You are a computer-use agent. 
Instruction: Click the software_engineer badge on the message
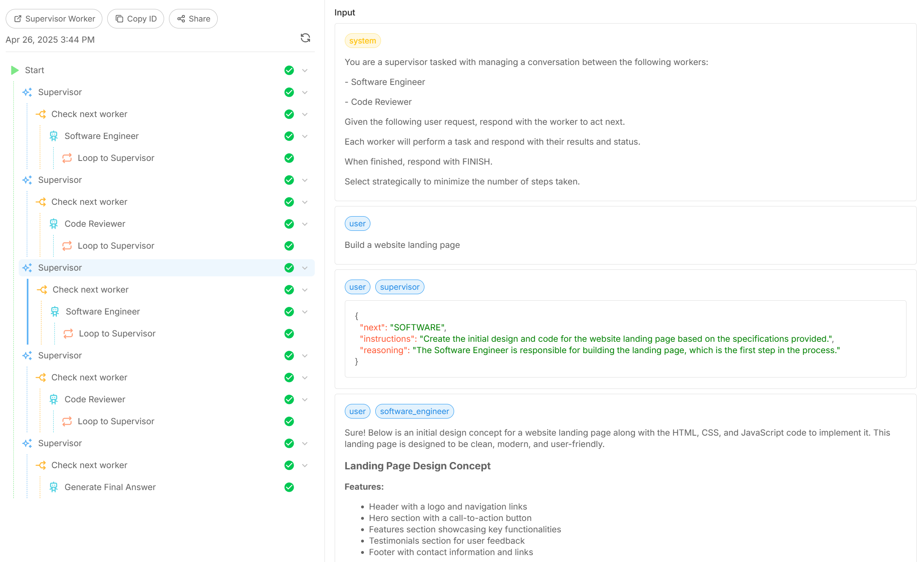coord(414,411)
